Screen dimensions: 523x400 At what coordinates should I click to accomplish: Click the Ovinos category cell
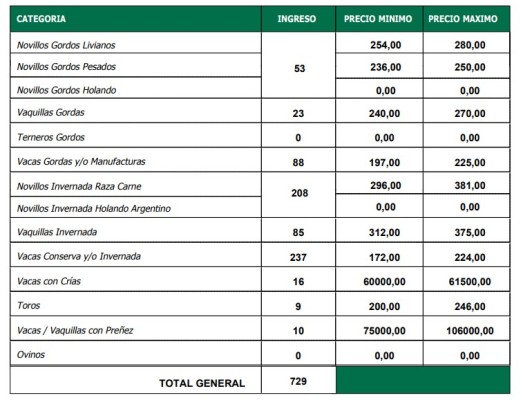[x=136, y=353]
